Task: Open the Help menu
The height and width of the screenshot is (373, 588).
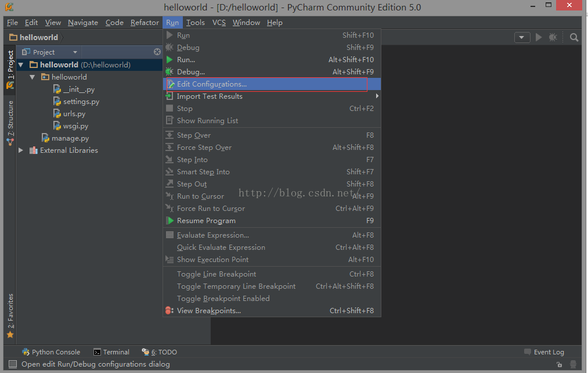Action: point(275,23)
